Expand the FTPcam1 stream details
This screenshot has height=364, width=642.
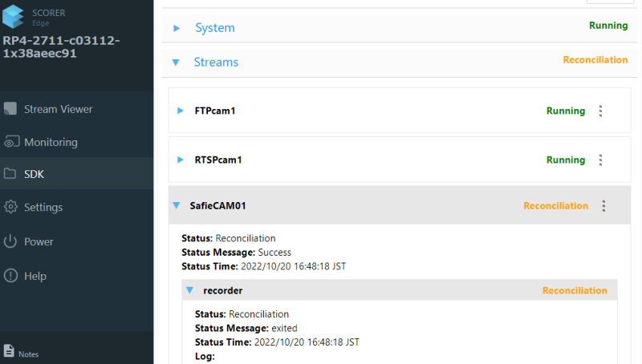tap(181, 111)
